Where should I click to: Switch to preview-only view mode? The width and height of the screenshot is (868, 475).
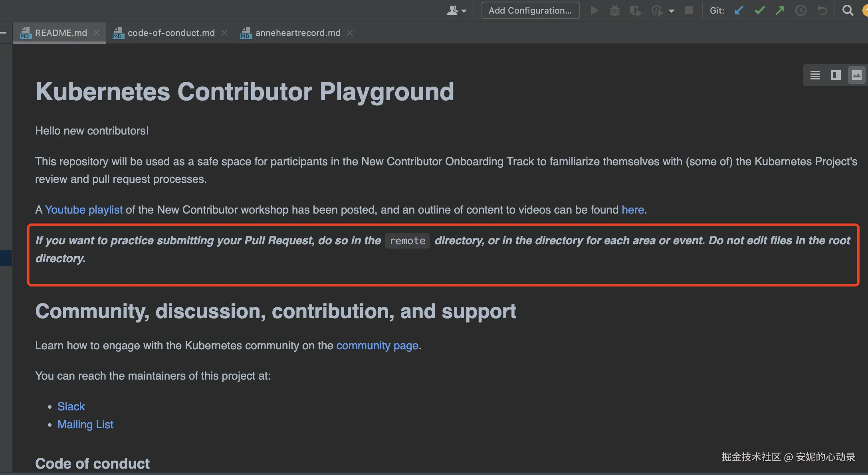[x=856, y=75]
